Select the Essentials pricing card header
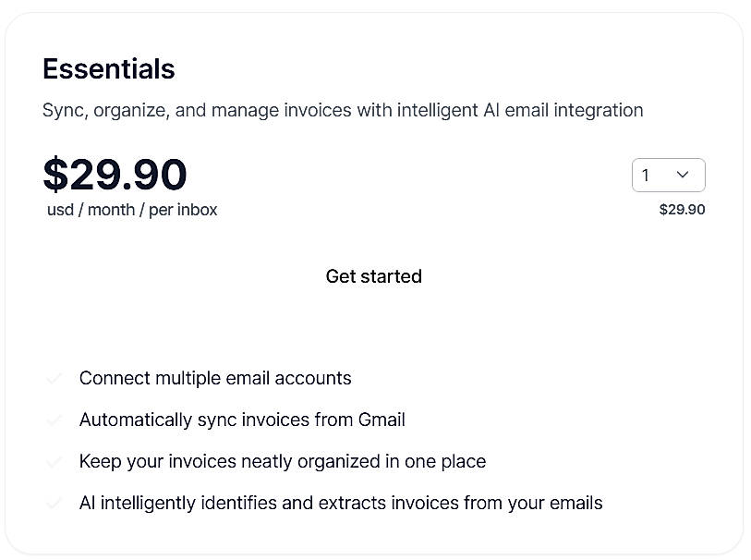The image size is (751, 560). 108,68
